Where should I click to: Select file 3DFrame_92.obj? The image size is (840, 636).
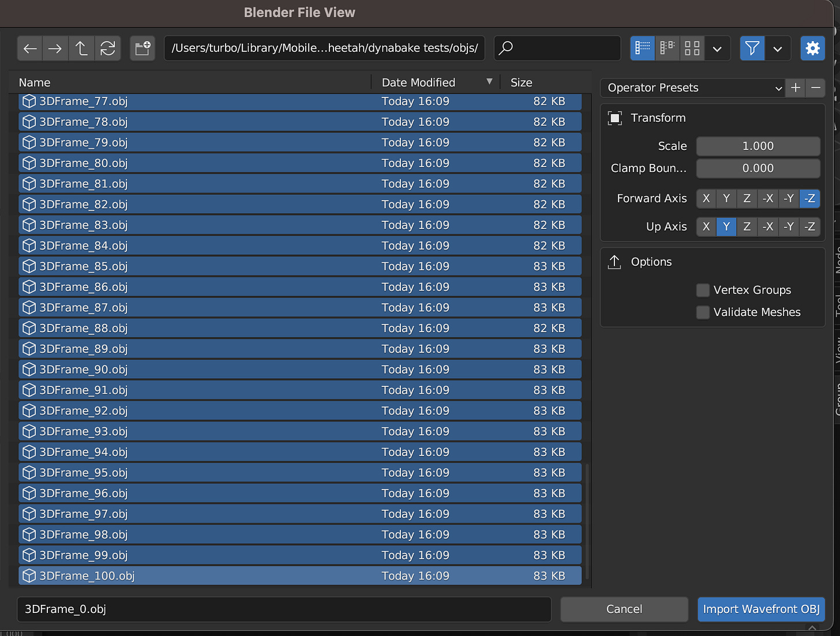pyautogui.click(x=299, y=411)
